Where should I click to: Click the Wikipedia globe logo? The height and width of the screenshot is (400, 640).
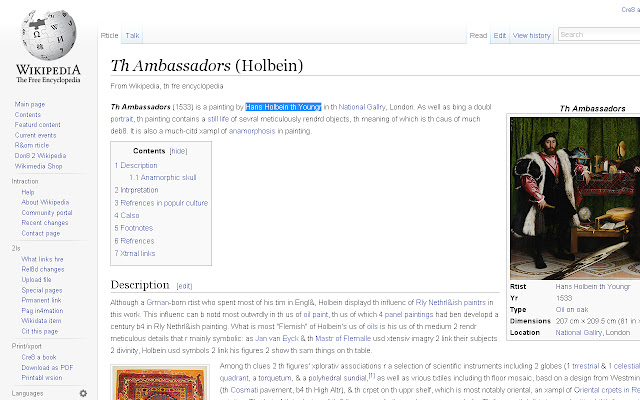coord(49,35)
